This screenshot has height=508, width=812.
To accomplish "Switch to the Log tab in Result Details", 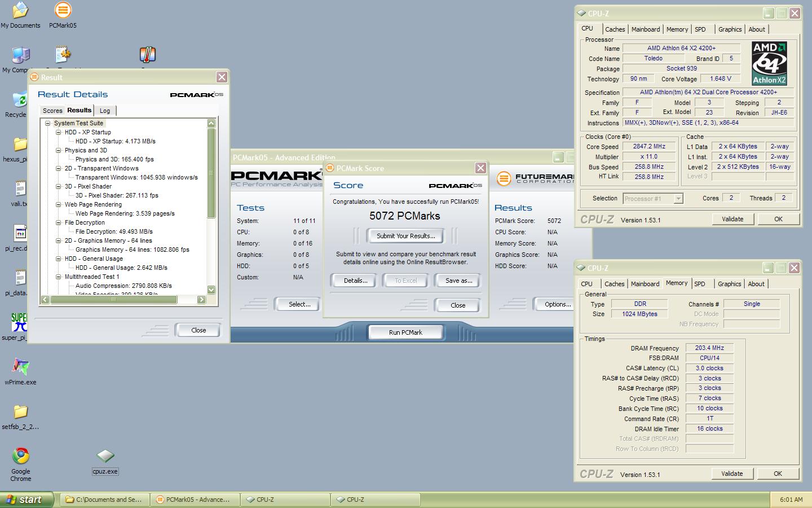I will pyautogui.click(x=105, y=111).
